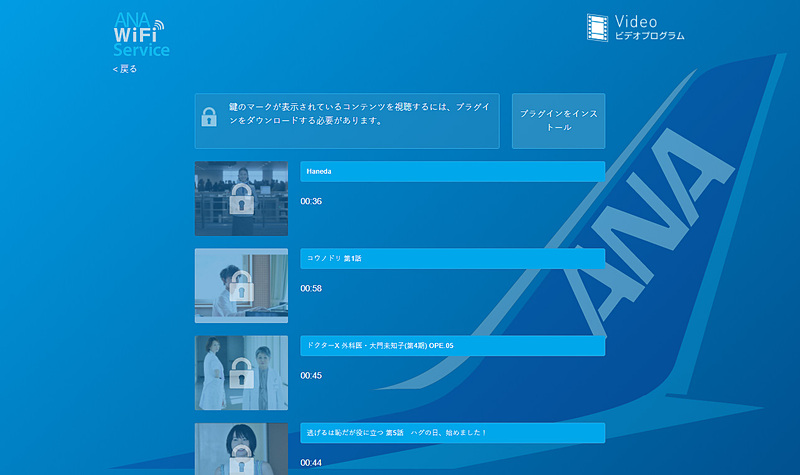
Task: Click the ビデオプログラム heading text
Action: point(649,36)
